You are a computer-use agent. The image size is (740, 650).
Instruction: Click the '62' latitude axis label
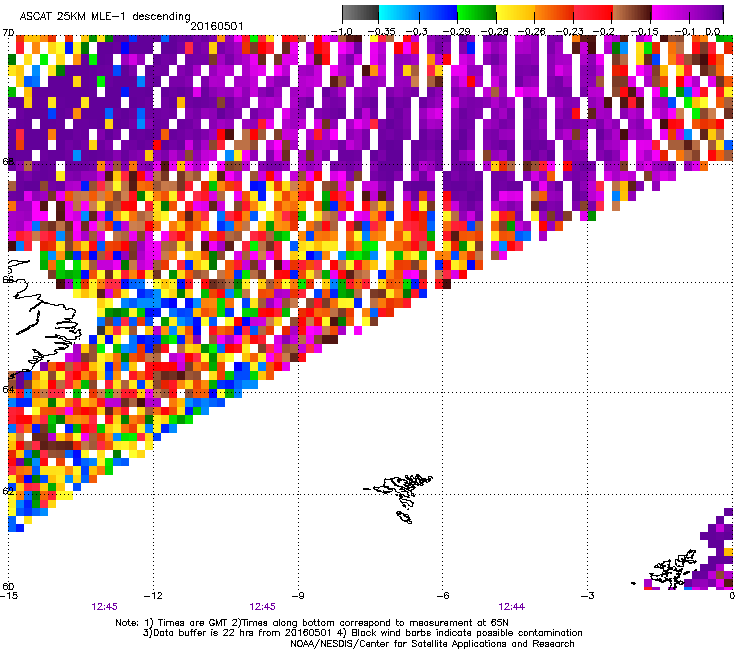point(8,491)
